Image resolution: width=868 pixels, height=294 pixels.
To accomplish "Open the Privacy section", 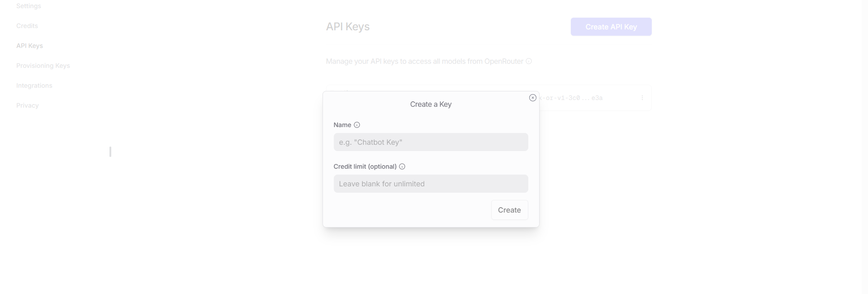I will coord(28,105).
